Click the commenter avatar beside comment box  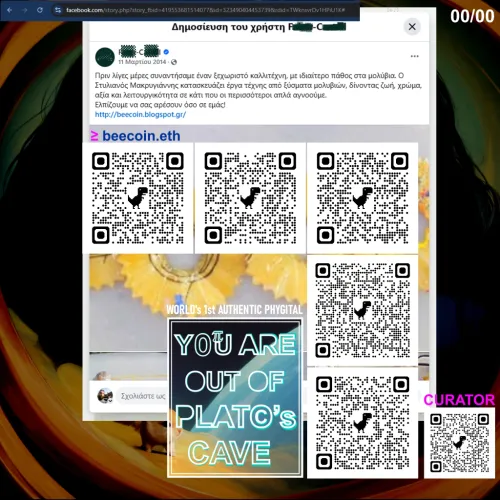(x=105, y=396)
